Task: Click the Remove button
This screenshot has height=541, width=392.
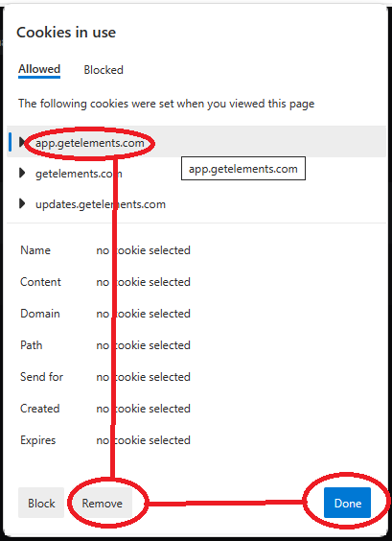Action: tap(102, 503)
